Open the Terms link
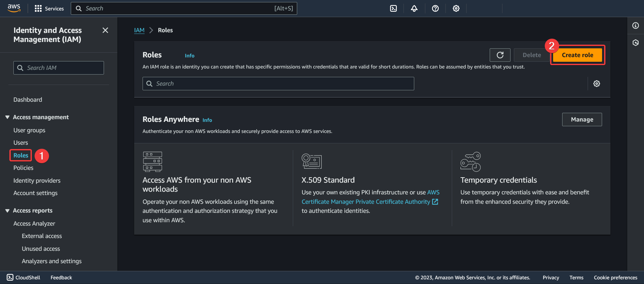The image size is (644, 284). point(576,278)
